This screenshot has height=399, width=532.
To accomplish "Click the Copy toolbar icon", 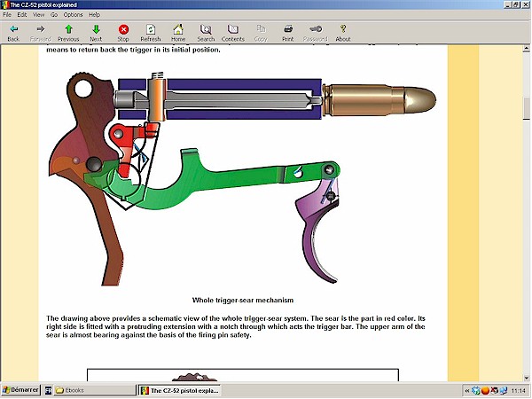I will (x=261, y=33).
